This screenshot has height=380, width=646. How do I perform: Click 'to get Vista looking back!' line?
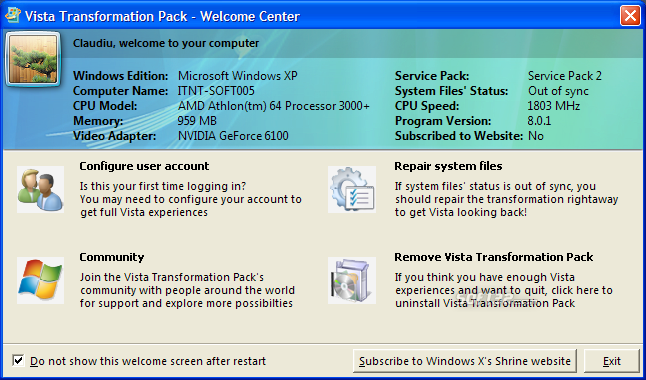[461, 212]
